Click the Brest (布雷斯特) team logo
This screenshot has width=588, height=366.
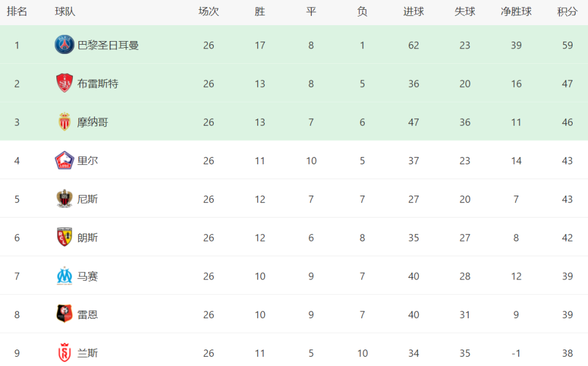tap(64, 83)
